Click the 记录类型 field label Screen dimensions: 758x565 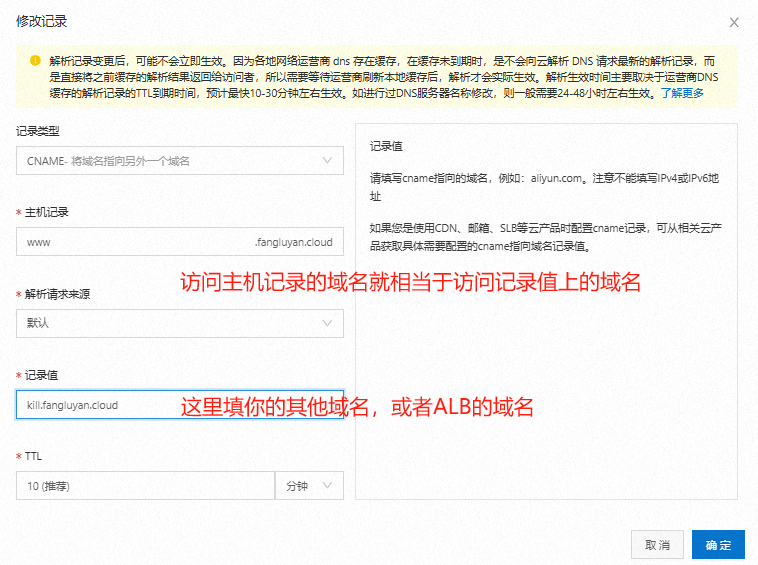tap(38, 131)
